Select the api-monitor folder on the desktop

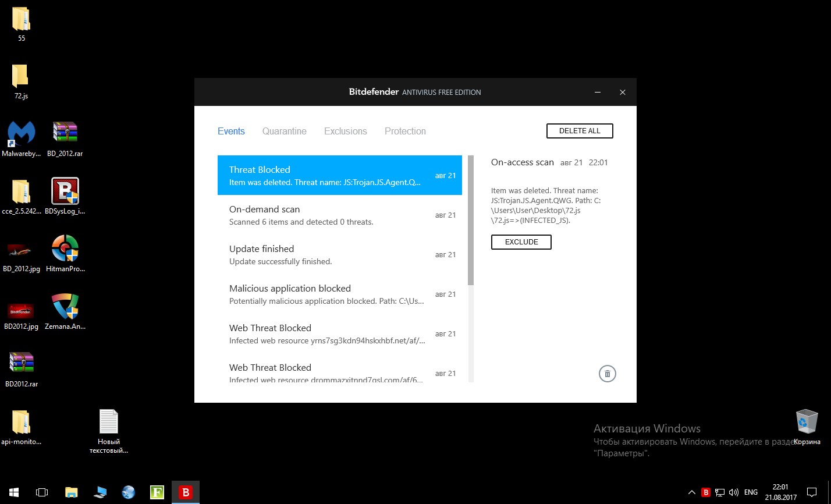22,428
